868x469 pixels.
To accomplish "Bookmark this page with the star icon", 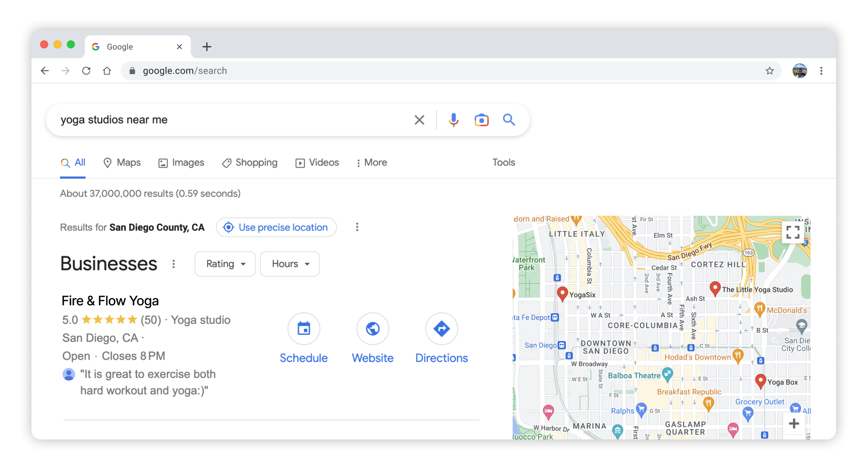I will (769, 70).
